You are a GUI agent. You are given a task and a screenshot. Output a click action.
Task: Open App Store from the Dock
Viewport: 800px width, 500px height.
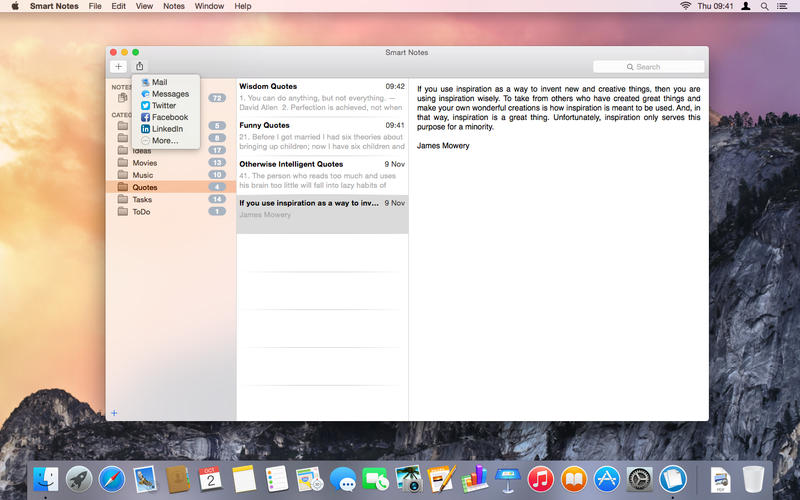[607, 480]
